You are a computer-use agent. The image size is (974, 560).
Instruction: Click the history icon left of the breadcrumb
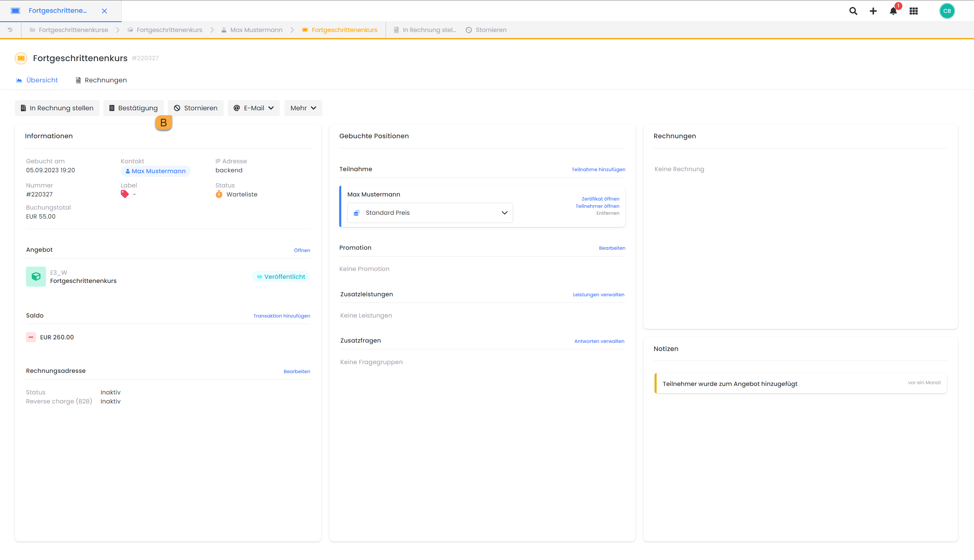(x=10, y=30)
